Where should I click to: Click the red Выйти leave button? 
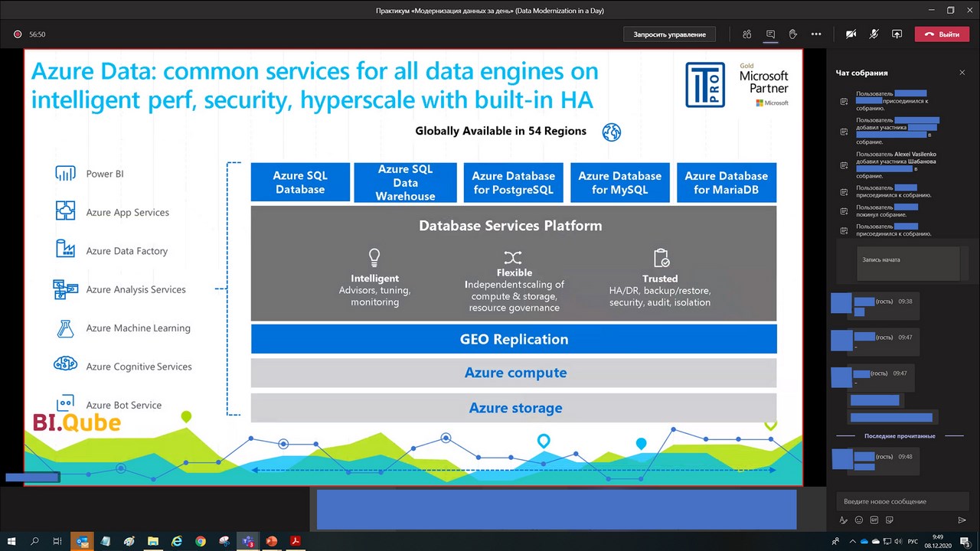[x=942, y=34]
